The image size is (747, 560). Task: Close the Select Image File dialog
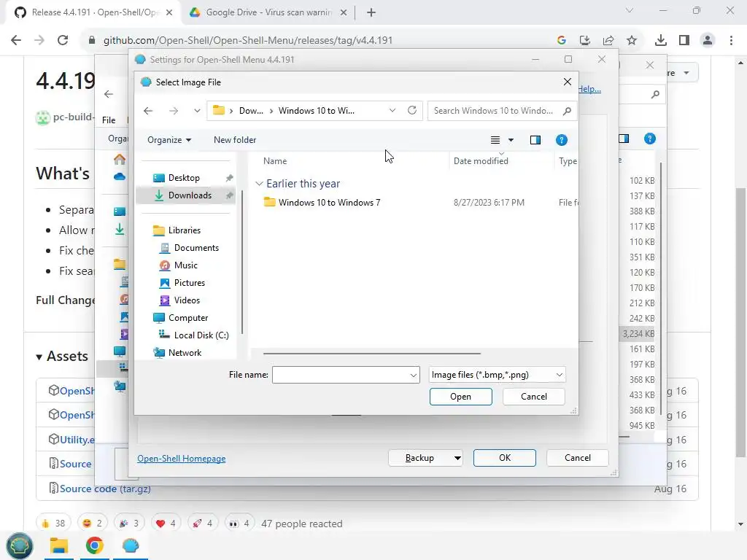point(567,82)
